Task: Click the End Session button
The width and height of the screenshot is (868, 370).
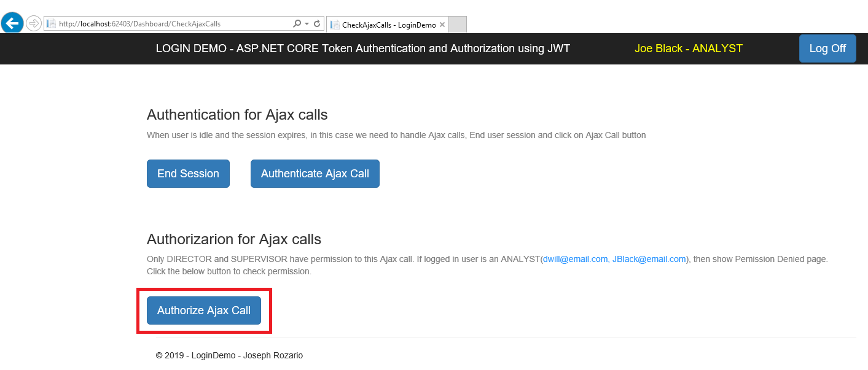Action: pyautogui.click(x=188, y=174)
